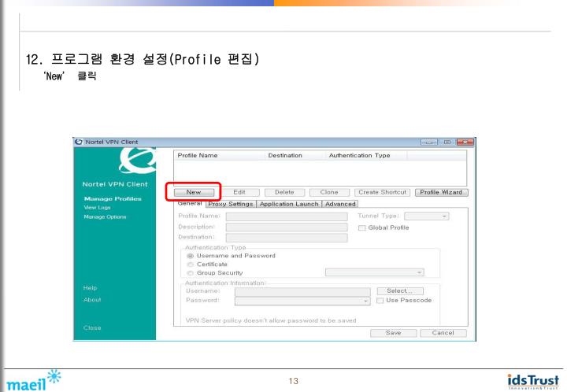The height and width of the screenshot is (392, 567).
Task: Select Username and Password authentication
Action: [191, 256]
